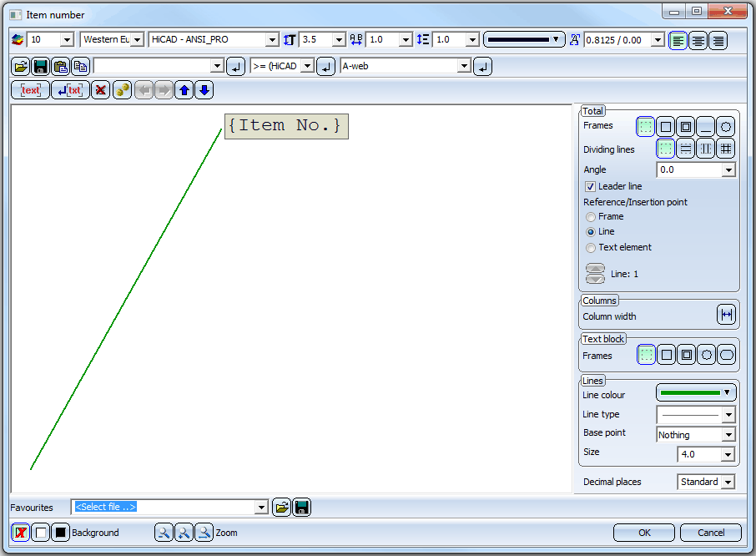
Task: Open the Decimal places Standard dropdown
Action: pos(728,483)
